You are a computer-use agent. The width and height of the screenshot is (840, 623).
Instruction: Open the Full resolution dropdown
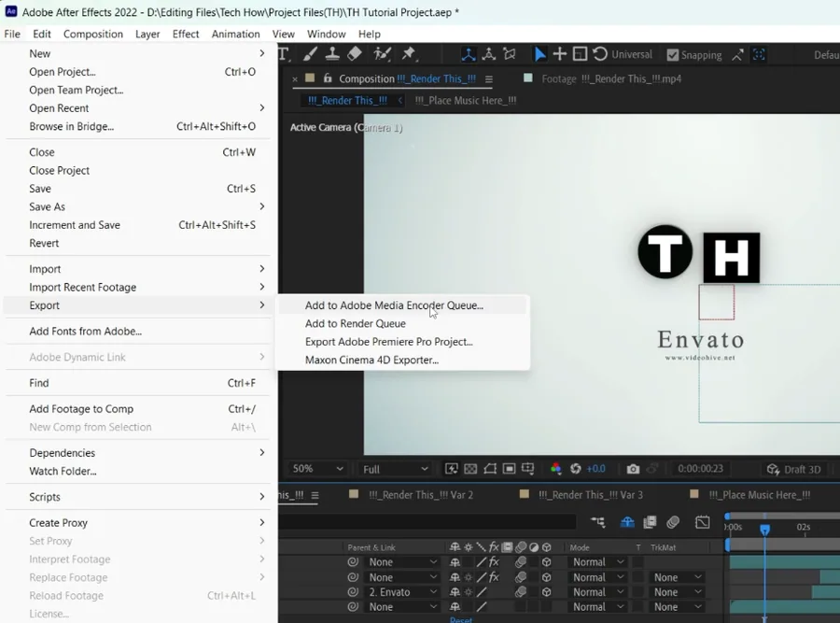(x=396, y=469)
